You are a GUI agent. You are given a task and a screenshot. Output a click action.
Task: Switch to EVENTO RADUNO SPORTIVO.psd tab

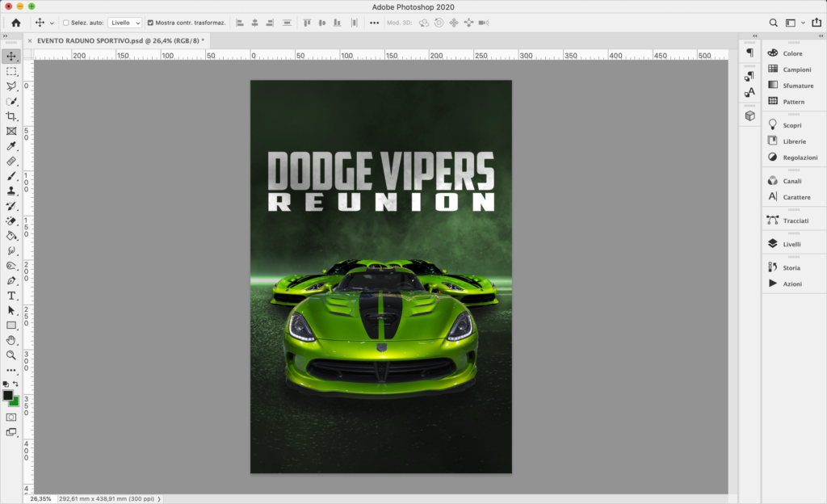[x=121, y=40]
